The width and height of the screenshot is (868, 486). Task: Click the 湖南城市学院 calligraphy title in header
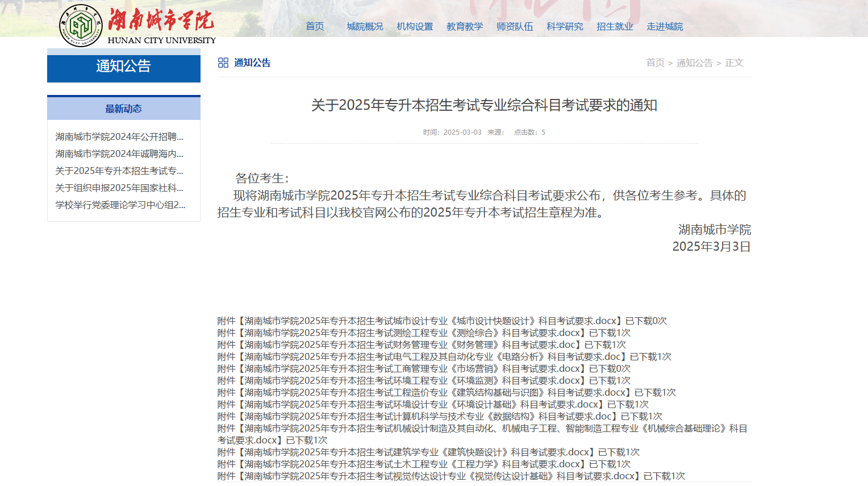click(x=161, y=20)
